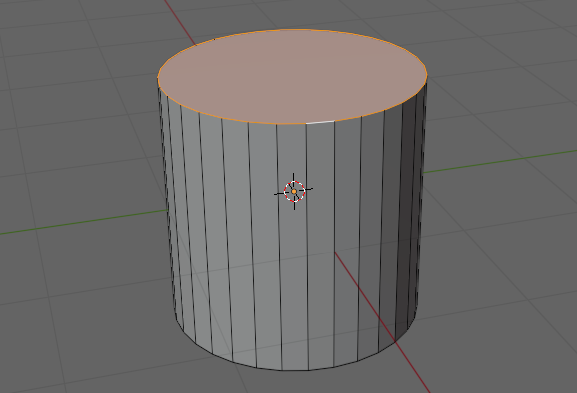Select the bottom rim edge at the cylinder's front
Viewport: 577px width, 393px height.
295,370
